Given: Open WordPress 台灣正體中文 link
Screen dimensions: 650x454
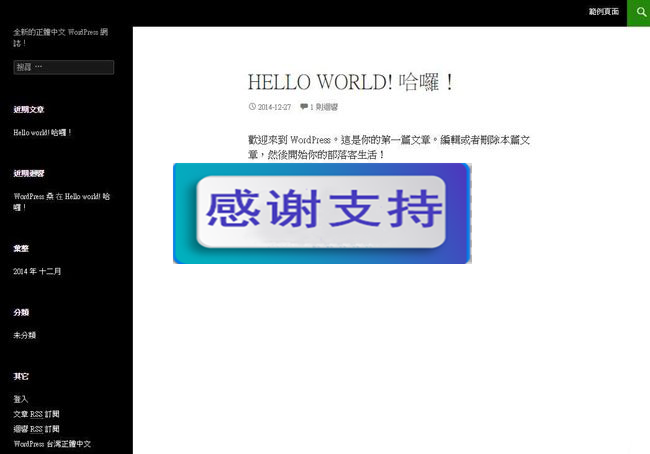Looking at the screenshot, I should pyautogui.click(x=52, y=444).
